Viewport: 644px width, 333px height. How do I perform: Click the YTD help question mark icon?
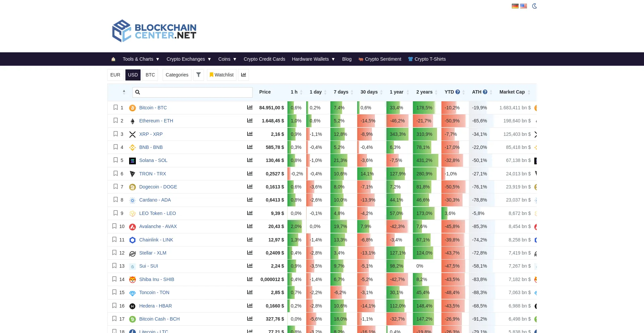click(458, 92)
